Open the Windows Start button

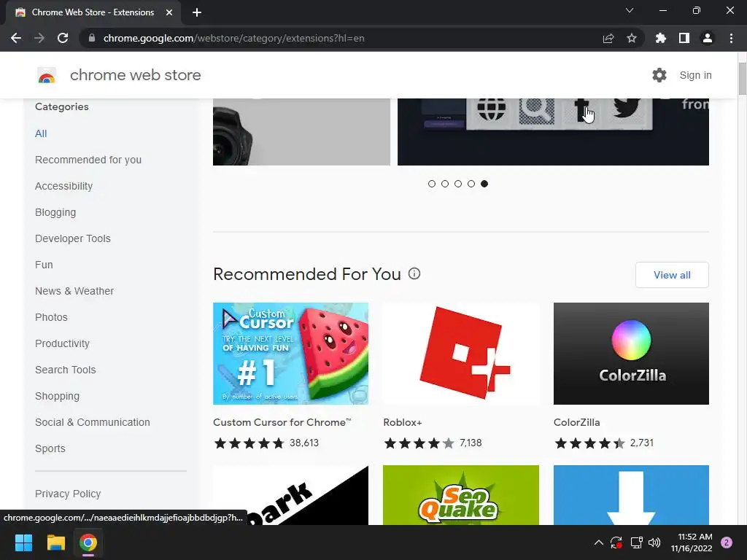point(23,542)
